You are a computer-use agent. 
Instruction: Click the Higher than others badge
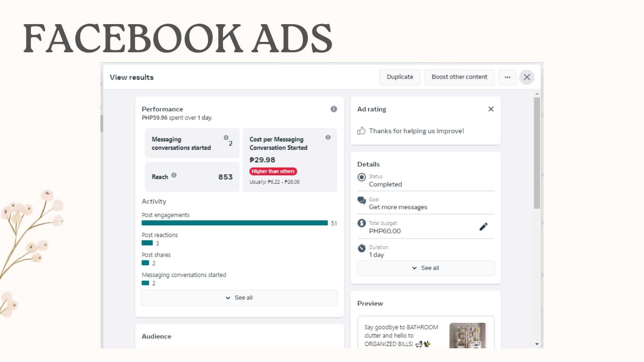273,171
